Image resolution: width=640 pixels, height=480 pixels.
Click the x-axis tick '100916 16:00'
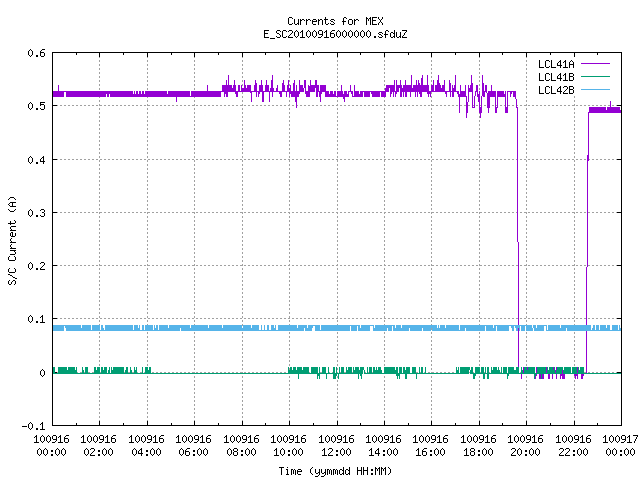(x=430, y=446)
